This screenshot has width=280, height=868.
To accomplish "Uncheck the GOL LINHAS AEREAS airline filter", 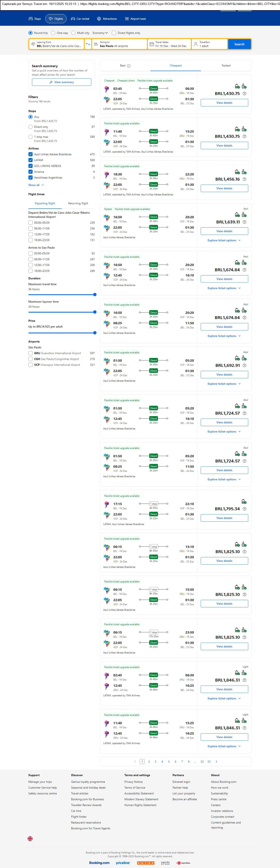I will [31, 166].
